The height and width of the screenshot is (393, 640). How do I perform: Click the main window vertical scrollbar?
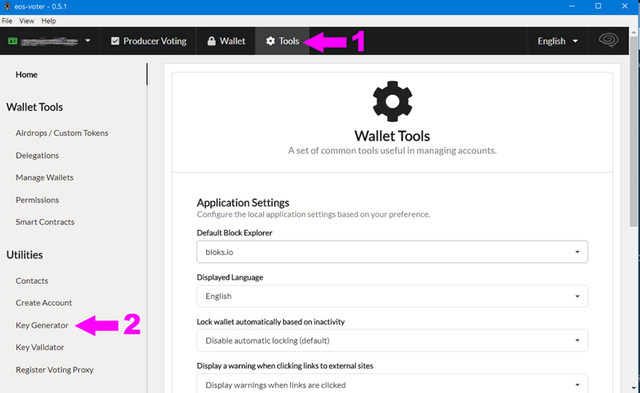tap(633, 131)
